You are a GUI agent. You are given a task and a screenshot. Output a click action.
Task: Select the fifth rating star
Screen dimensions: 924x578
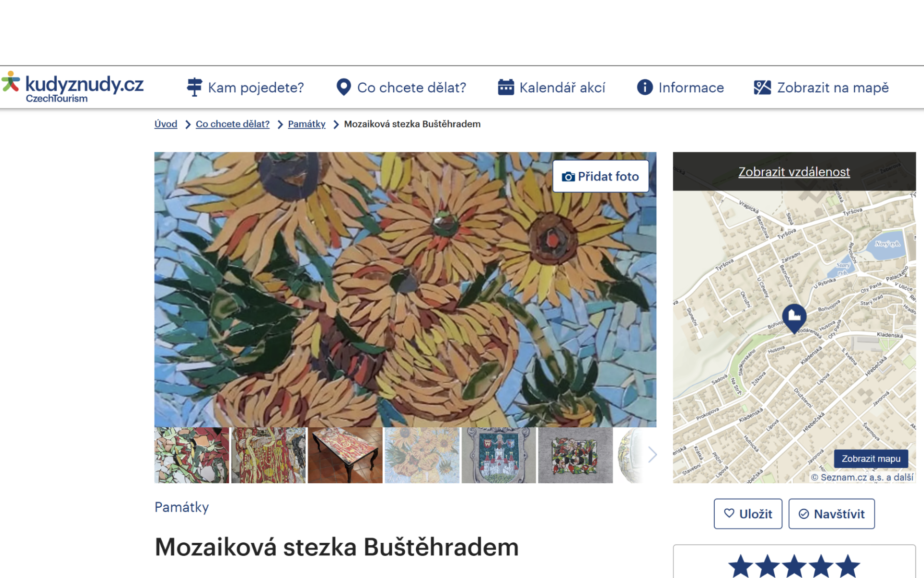847,566
